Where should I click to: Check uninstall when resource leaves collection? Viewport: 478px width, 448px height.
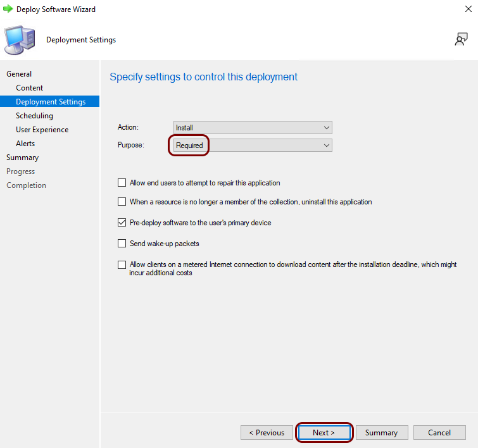pyautogui.click(x=122, y=201)
